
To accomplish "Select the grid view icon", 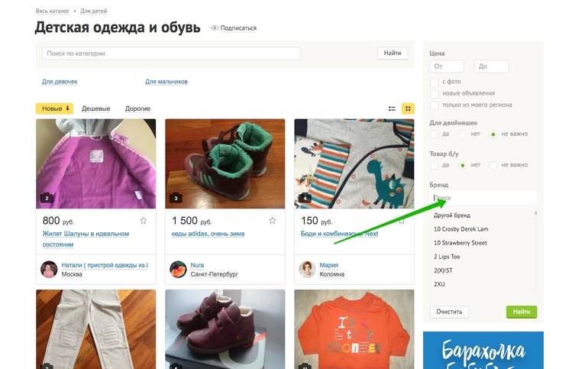I will (x=408, y=108).
